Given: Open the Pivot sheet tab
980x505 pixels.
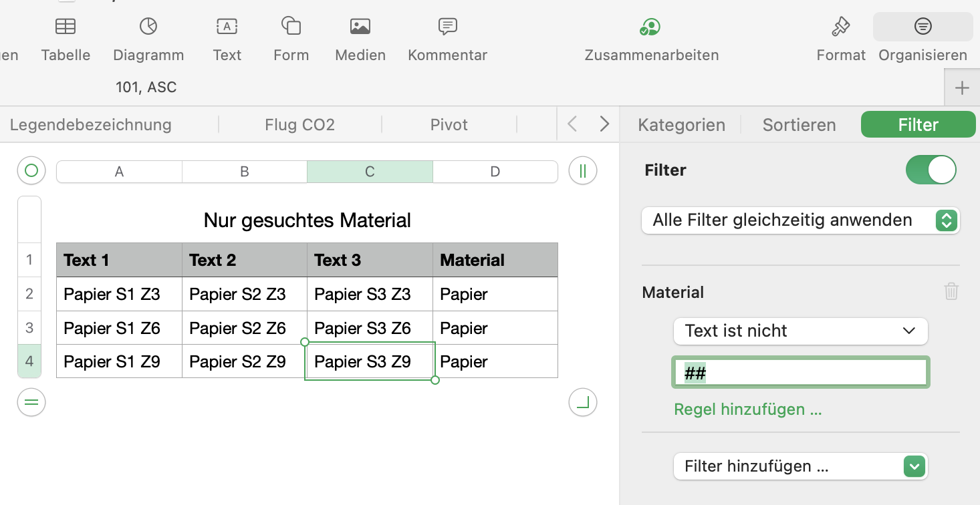Looking at the screenshot, I should [x=449, y=125].
